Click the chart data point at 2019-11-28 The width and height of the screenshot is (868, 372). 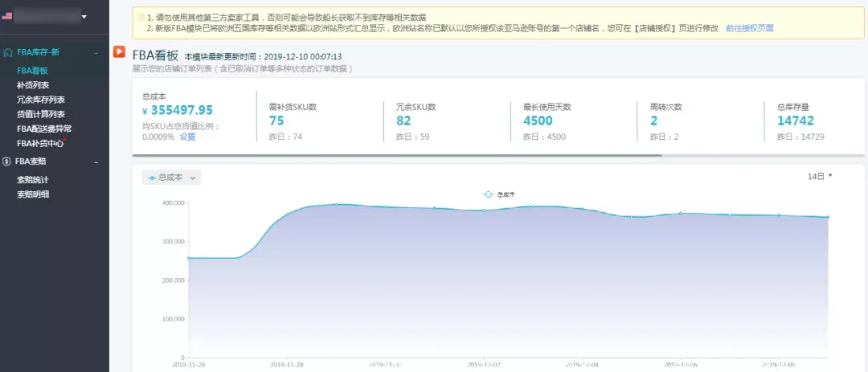[287, 215]
